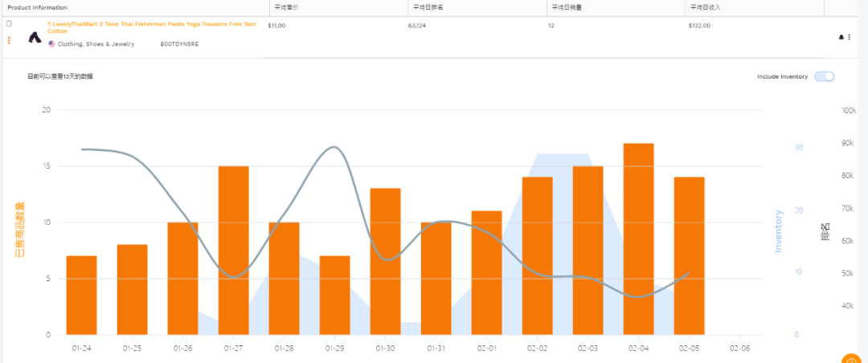This screenshot has width=868, height=363.
Task: Click the US flag marketplace icon
Action: pos(51,43)
